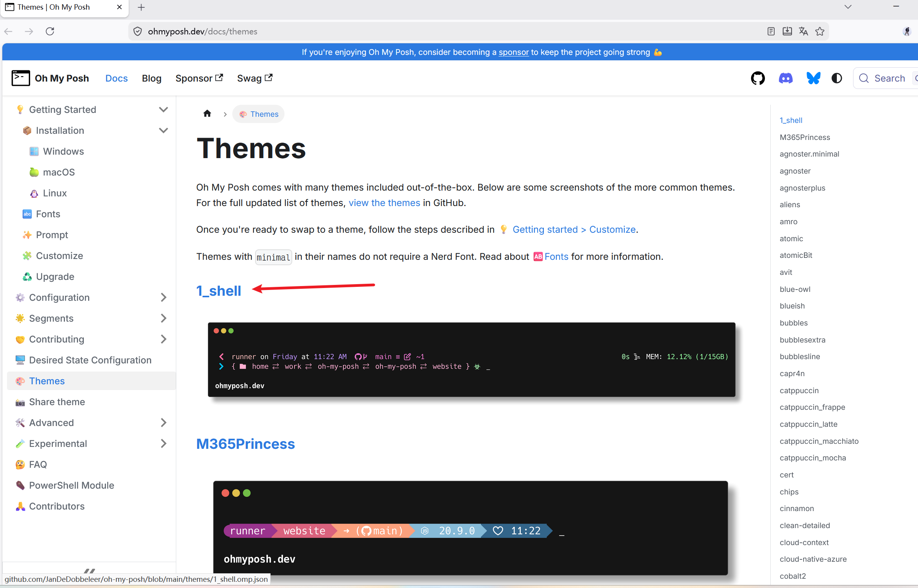The image size is (918, 588).
Task: Go back to the previous page
Action: coord(9,31)
